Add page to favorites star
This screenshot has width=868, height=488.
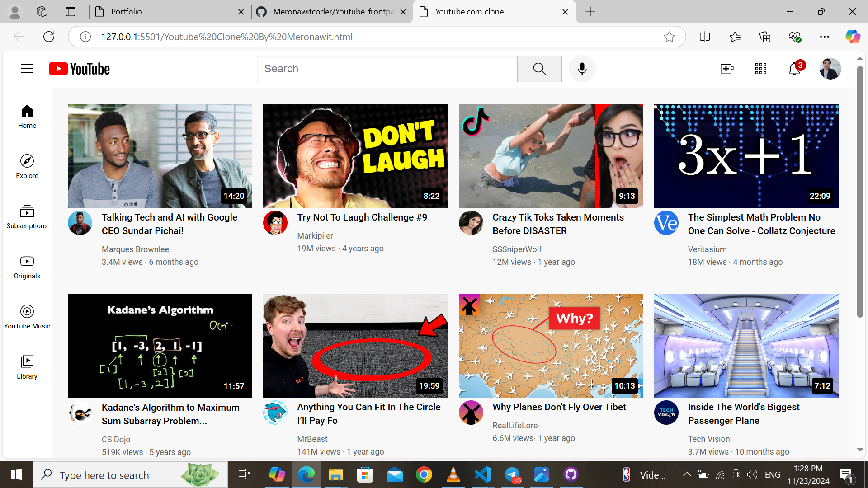669,37
